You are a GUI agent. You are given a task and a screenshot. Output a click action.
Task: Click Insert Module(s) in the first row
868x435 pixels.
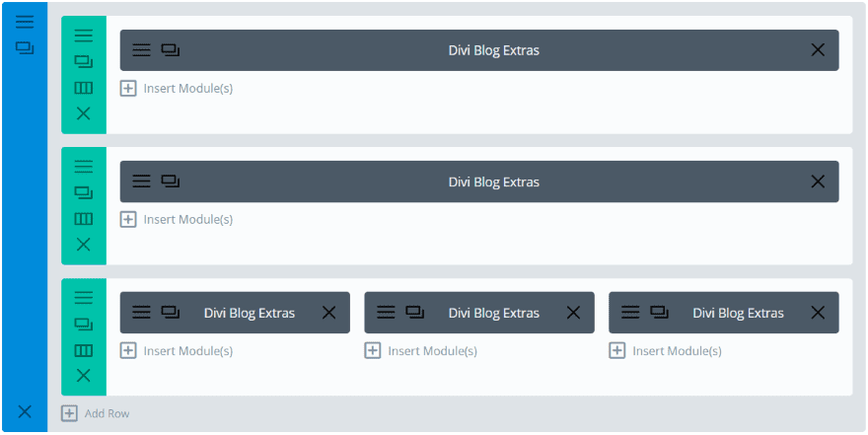(177, 89)
